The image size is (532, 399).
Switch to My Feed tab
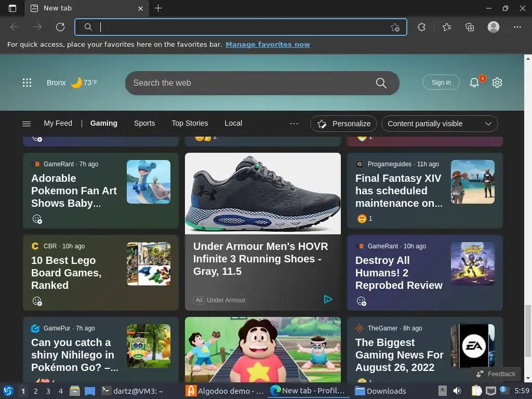tap(58, 123)
